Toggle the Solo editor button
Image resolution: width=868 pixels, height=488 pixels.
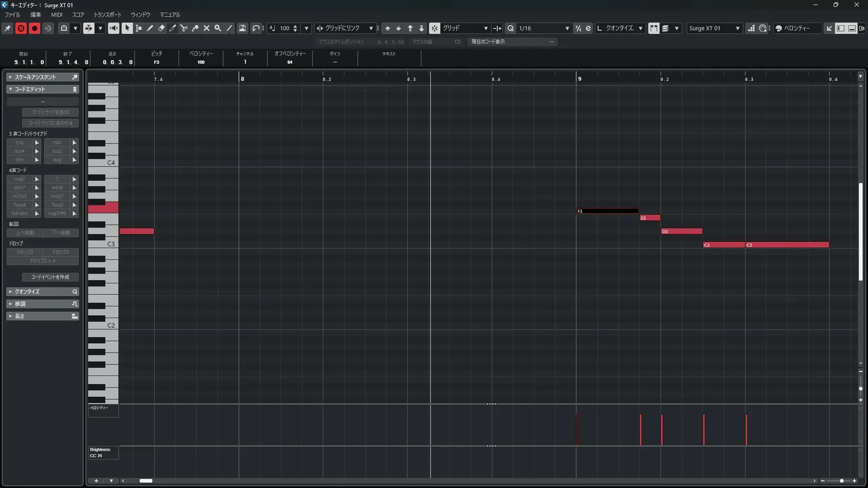(21, 28)
